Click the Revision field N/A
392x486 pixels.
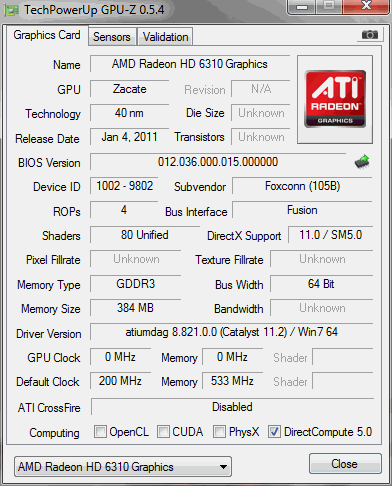click(261, 89)
